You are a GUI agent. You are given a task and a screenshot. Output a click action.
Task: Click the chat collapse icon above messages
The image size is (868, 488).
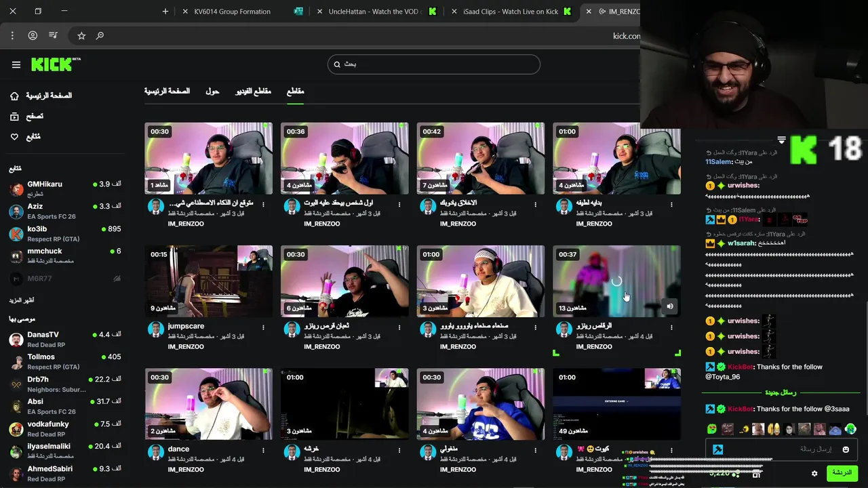(x=781, y=140)
